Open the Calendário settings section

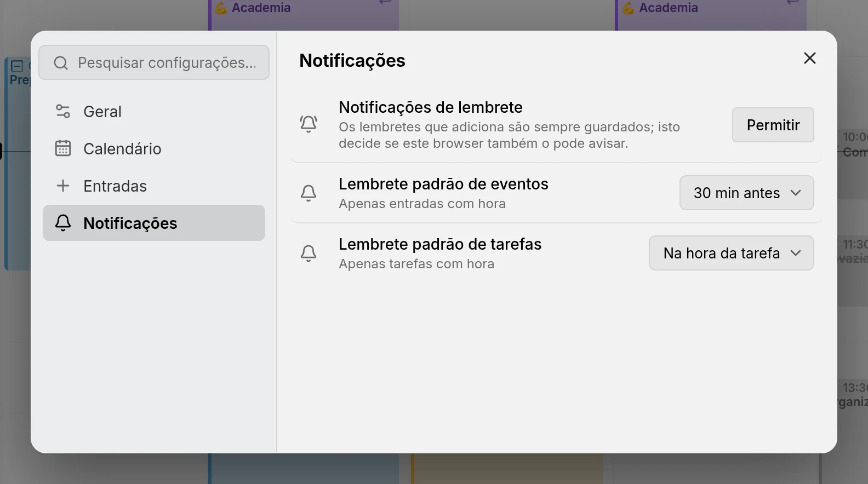pos(154,148)
